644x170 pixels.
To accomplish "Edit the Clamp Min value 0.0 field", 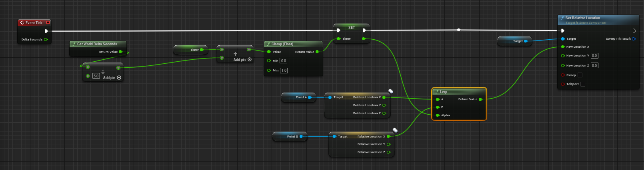I will click(x=283, y=61).
